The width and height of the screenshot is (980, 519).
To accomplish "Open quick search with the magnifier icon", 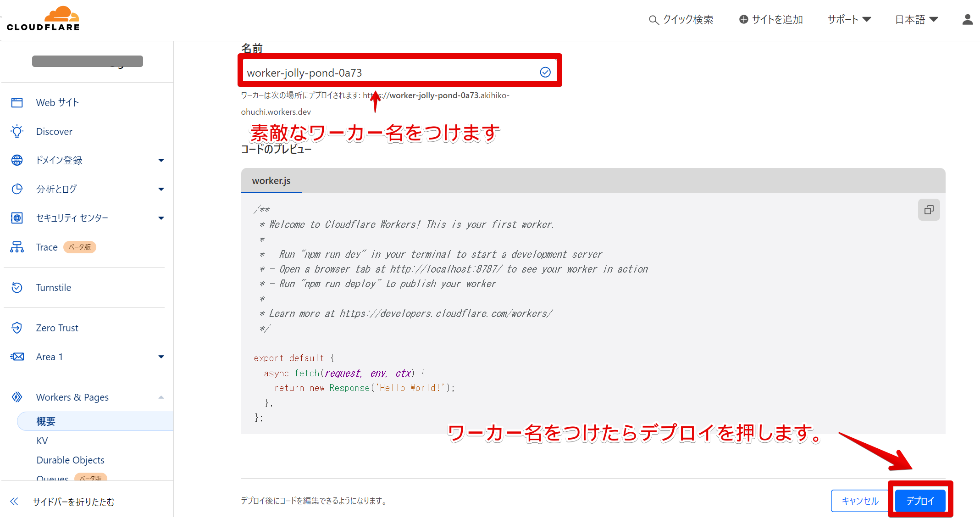I will (x=653, y=19).
